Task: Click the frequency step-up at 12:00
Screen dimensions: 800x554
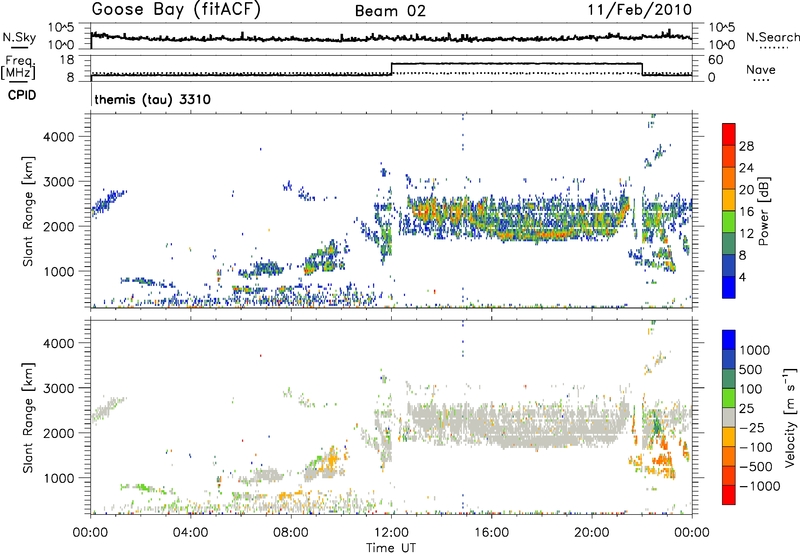Action: (x=391, y=69)
